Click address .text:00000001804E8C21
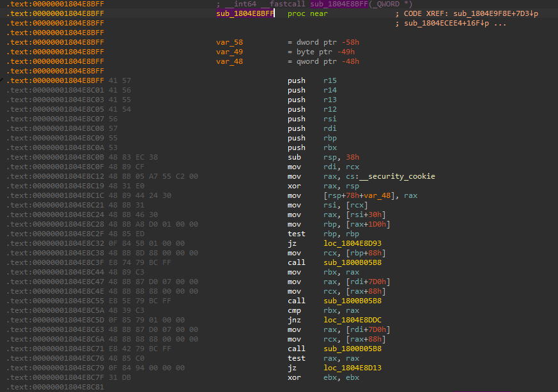 (55, 205)
